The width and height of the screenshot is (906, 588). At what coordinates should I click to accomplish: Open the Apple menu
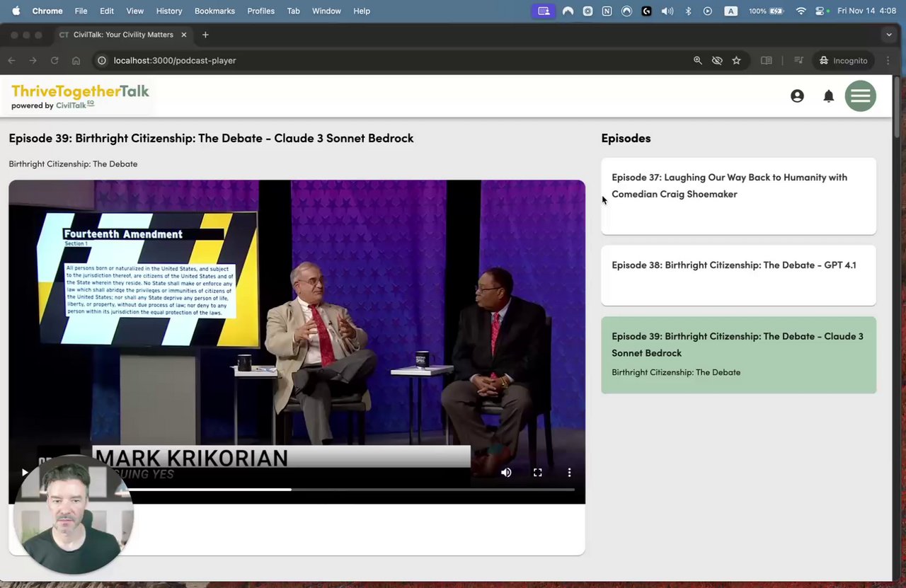pos(16,11)
